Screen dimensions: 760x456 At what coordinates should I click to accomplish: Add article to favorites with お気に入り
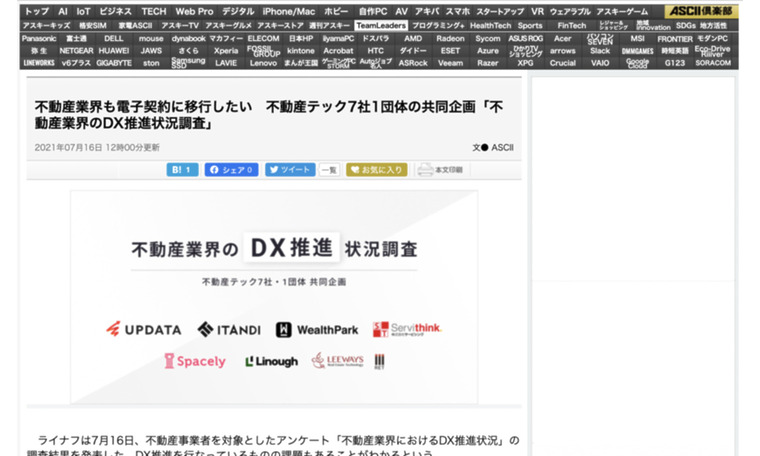376,170
